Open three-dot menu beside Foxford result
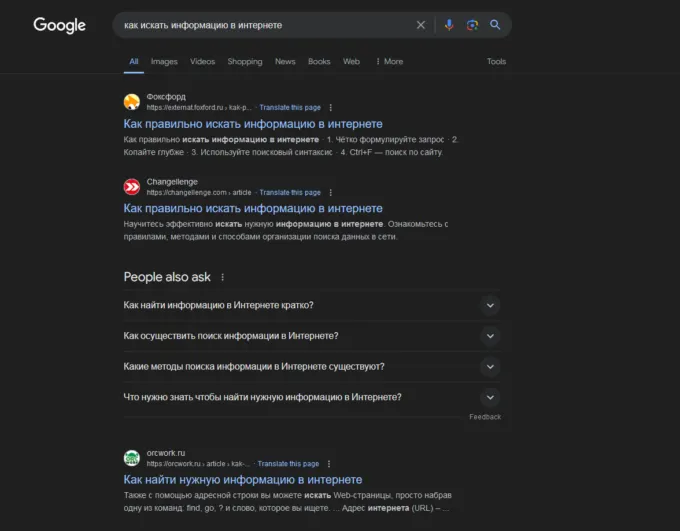The height and width of the screenshot is (531, 680). pyautogui.click(x=331, y=107)
